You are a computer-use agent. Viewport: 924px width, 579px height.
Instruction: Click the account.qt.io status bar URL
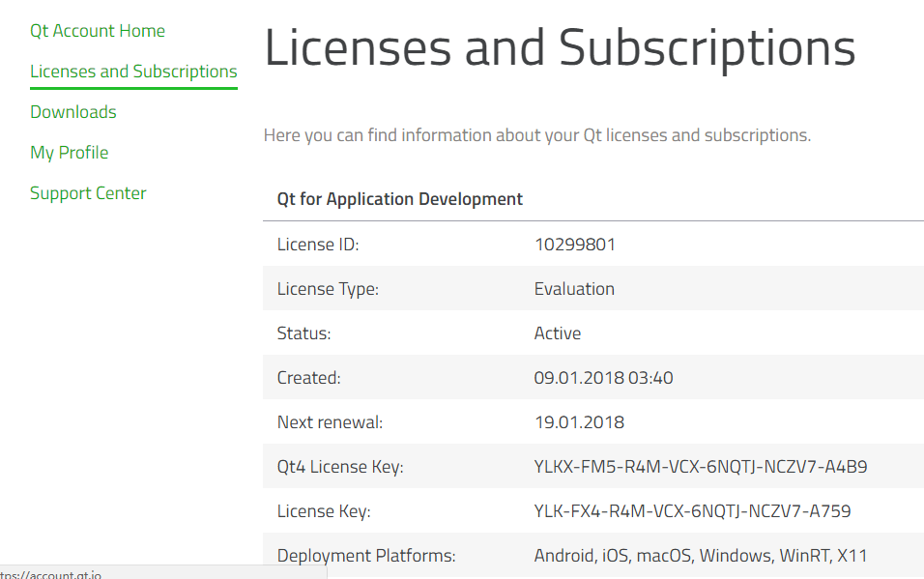click(50, 574)
